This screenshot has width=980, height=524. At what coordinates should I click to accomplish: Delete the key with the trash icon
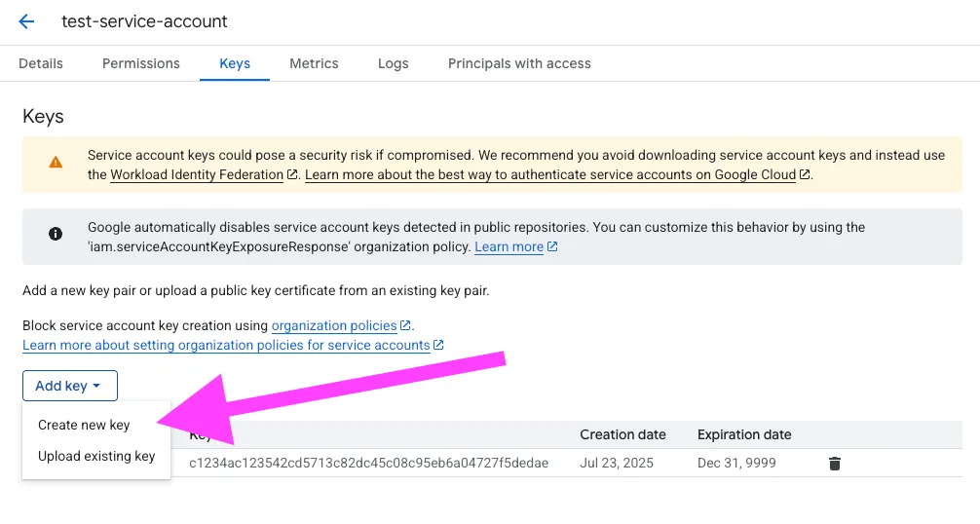pyautogui.click(x=835, y=464)
